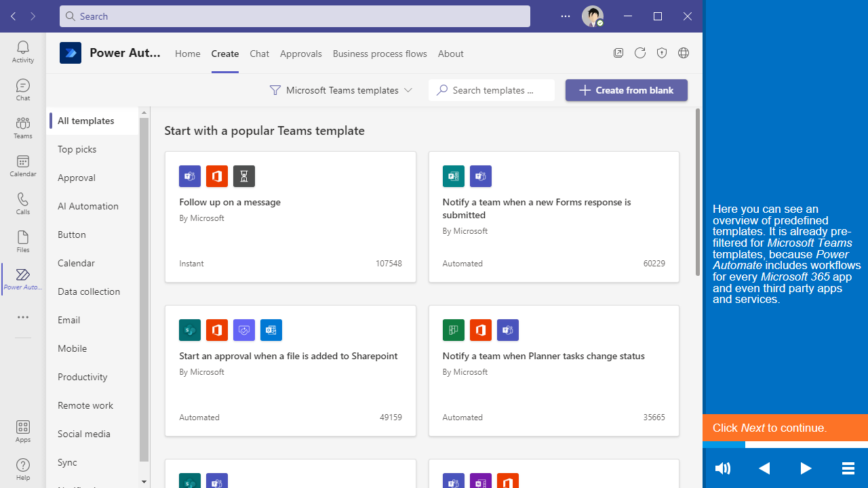Go forward with the right arrow
The width and height of the screenshot is (868, 488).
click(x=33, y=16)
